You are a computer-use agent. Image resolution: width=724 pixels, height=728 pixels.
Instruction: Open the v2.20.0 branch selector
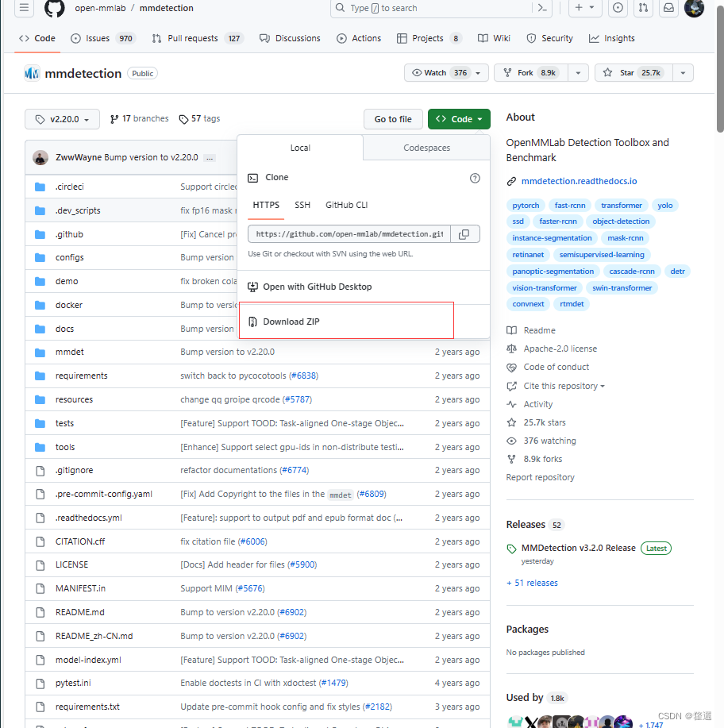click(62, 119)
